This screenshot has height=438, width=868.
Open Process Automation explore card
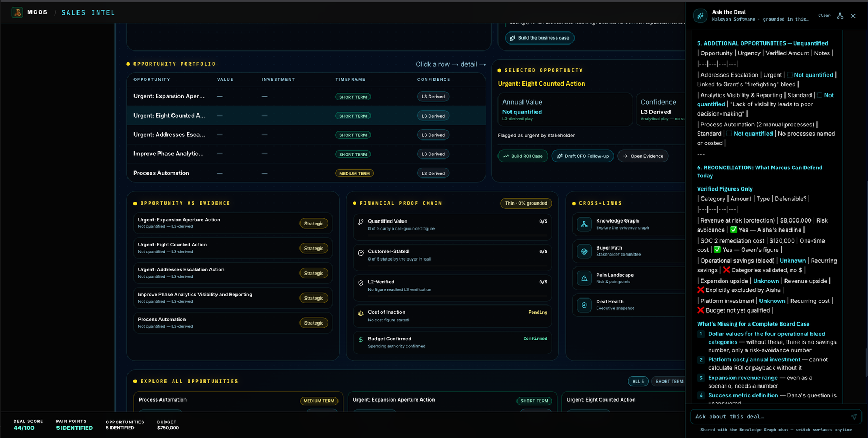(x=238, y=402)
